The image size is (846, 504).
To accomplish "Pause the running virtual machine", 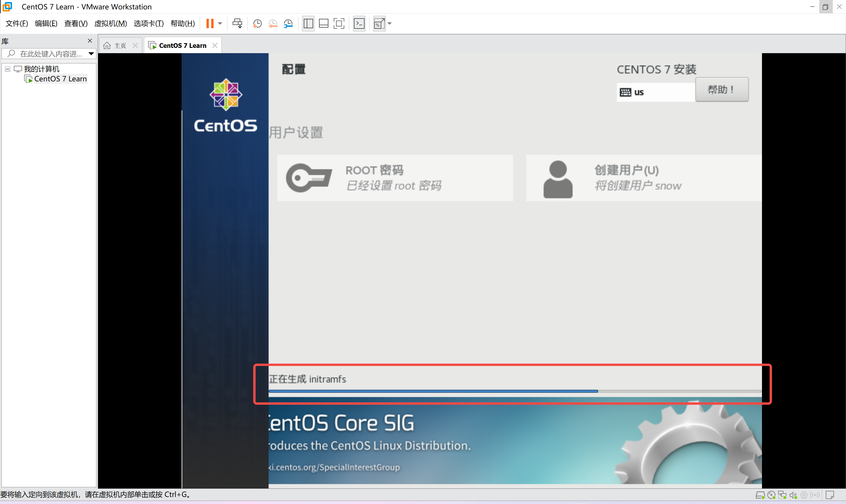I will [x=210, y=23].
